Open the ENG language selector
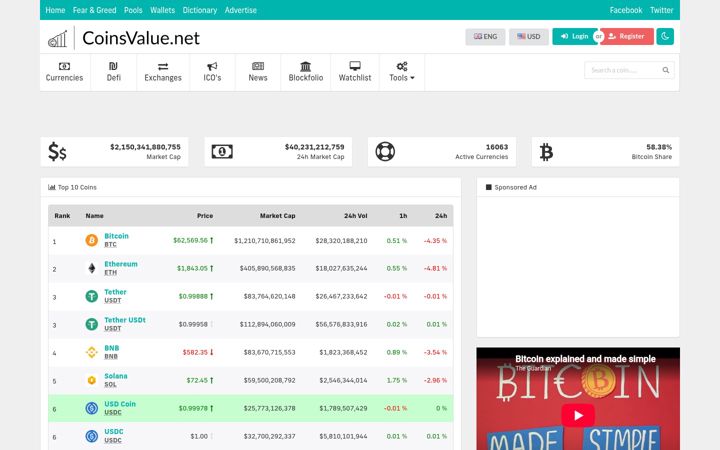The height and width of the screenshot is (450, 720). tap(485, 37)
